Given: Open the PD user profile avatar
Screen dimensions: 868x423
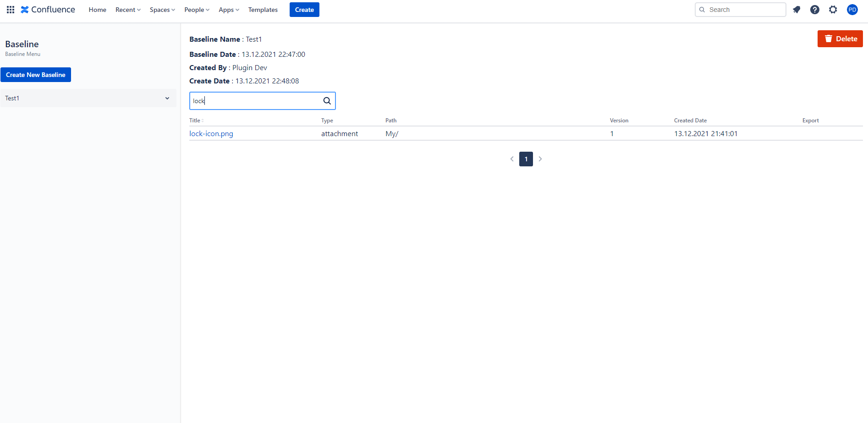Looking at the screenshot, I should pos(852,10).
